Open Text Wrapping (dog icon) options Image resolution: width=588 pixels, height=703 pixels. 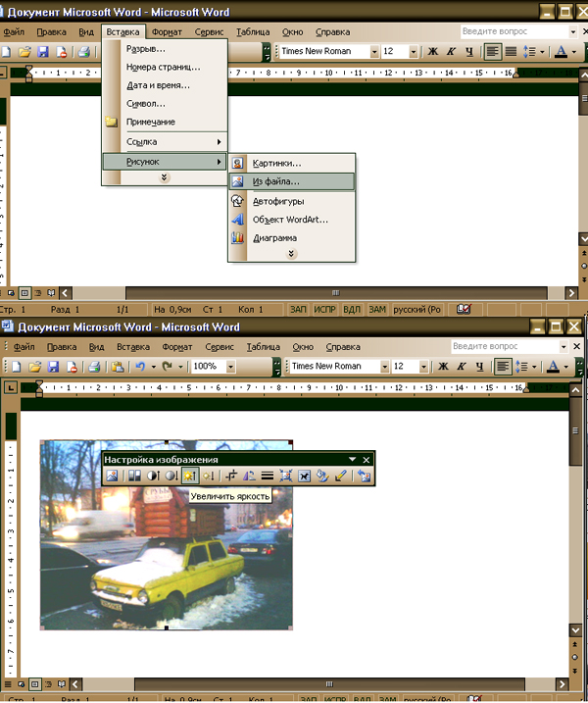(x=304, y=476)
